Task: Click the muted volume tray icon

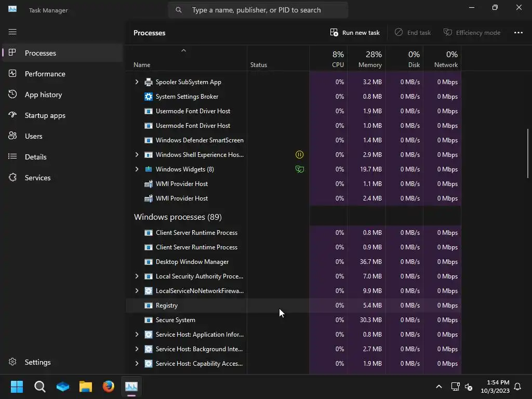Action: [x=469, y=387]
